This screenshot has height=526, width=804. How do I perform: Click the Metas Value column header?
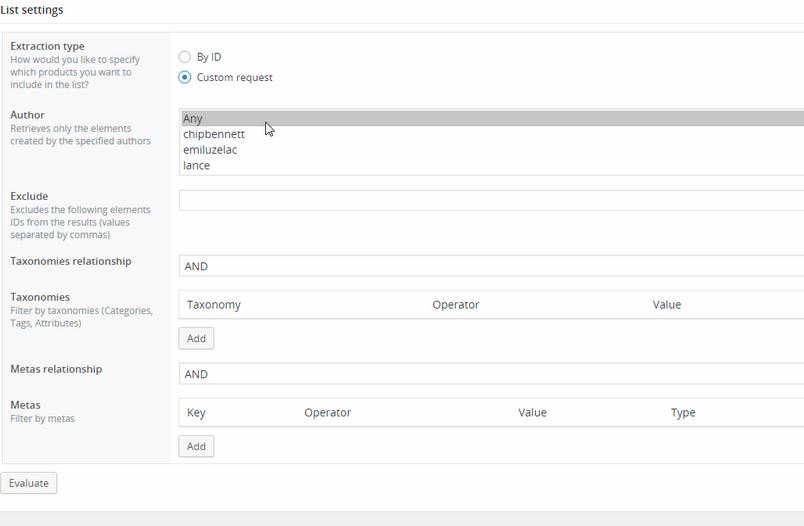[x=532, y=413]
